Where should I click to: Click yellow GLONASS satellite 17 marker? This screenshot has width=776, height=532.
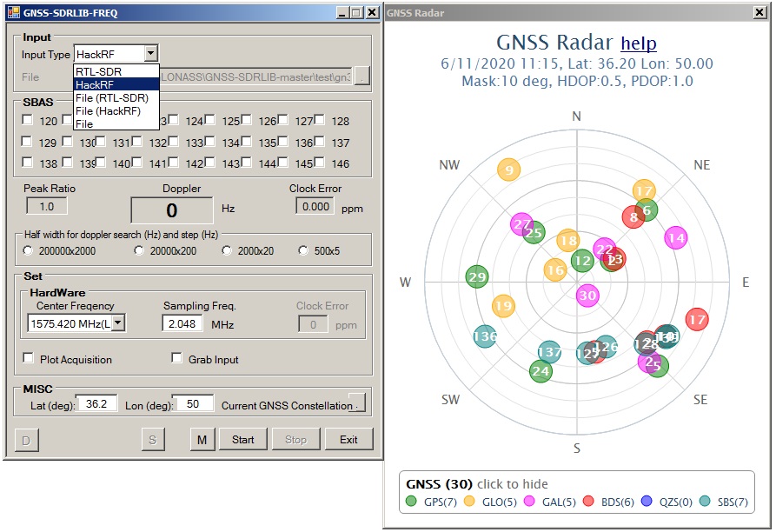pos(644,191)
